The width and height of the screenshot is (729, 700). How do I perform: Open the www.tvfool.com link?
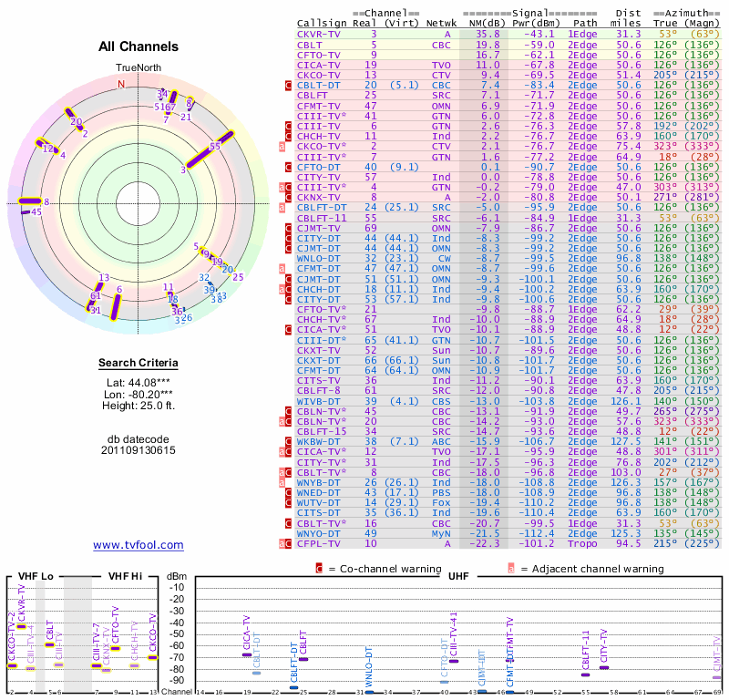point(139,545)
